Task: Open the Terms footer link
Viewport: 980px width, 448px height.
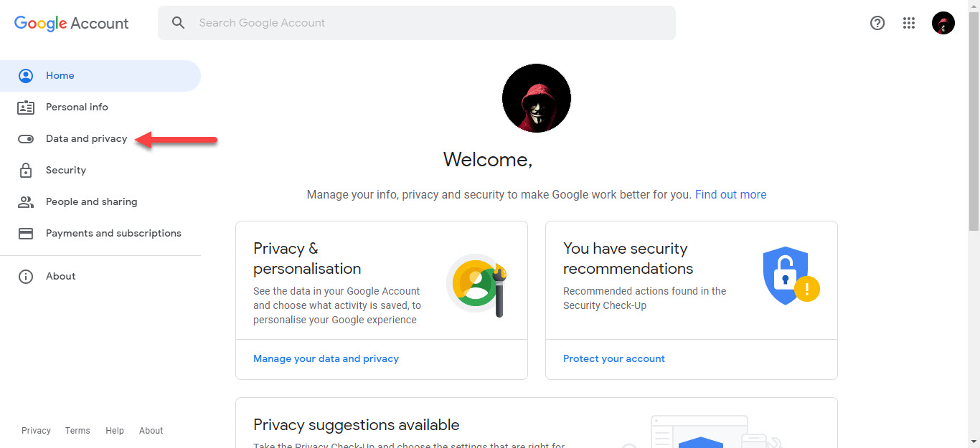Action: coord(77,431)
